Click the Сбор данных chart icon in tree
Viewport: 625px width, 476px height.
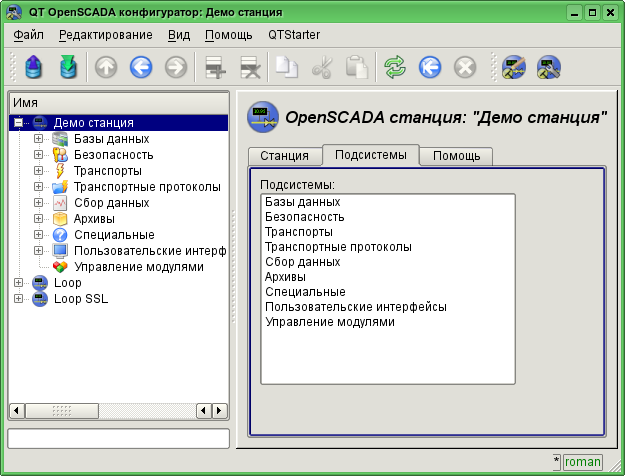pyautogui.click(x=60, y=203)
